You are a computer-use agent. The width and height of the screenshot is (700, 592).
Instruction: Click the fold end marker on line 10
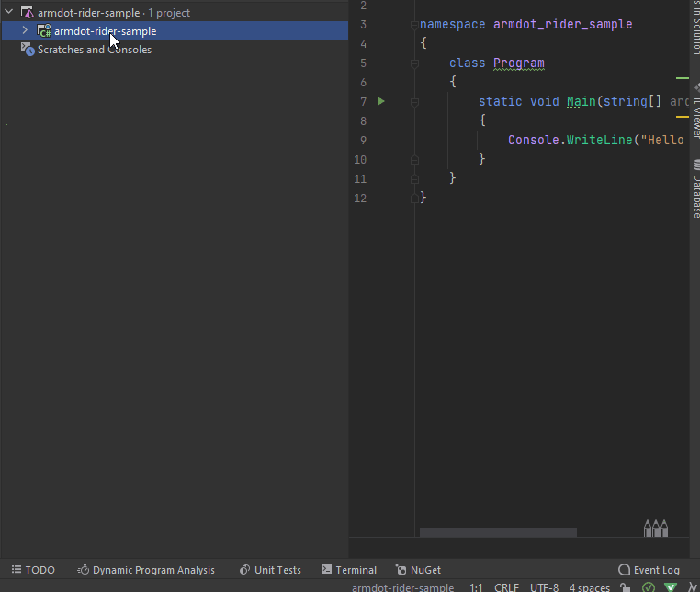414,160
